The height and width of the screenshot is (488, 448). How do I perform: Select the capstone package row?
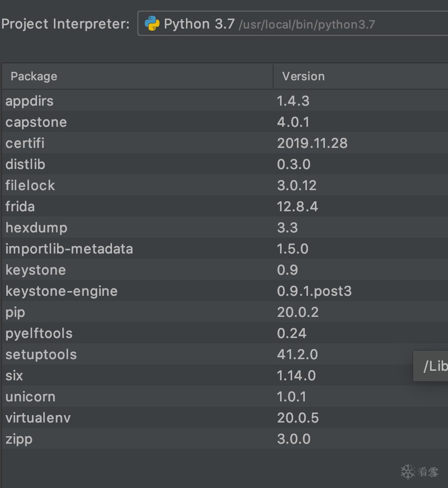point(36,122)
